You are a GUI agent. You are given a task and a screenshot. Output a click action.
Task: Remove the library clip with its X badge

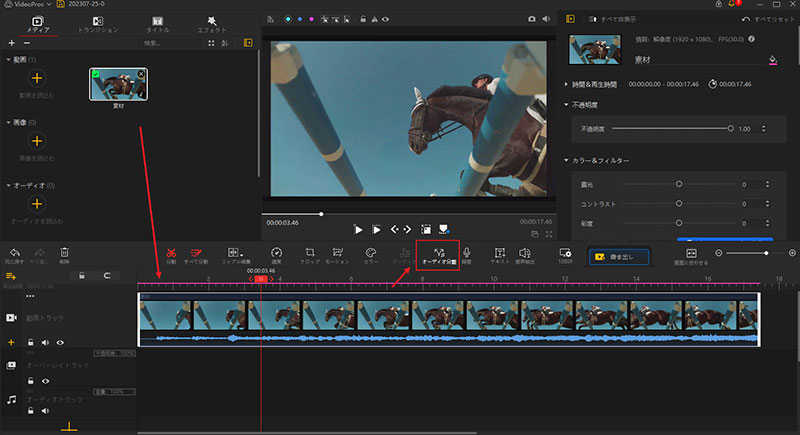(141, 74)
